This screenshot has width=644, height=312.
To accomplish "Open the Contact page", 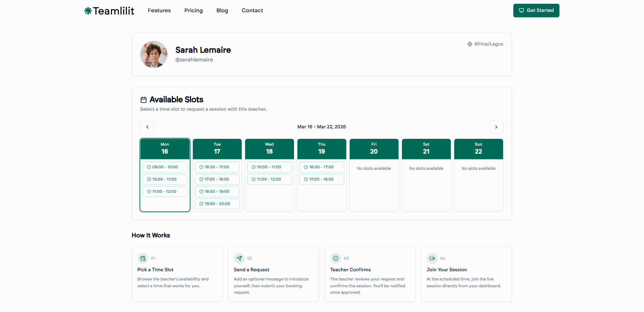I will tap(252, 11).
